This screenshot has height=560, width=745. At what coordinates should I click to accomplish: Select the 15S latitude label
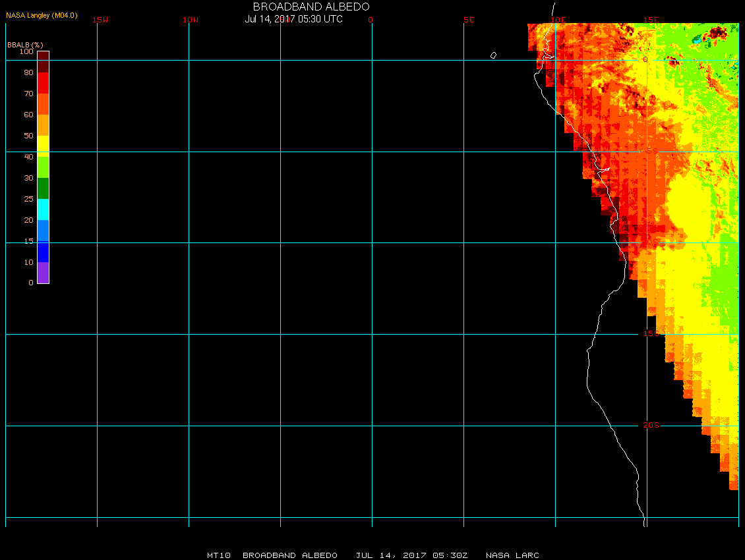click(651, 334)
